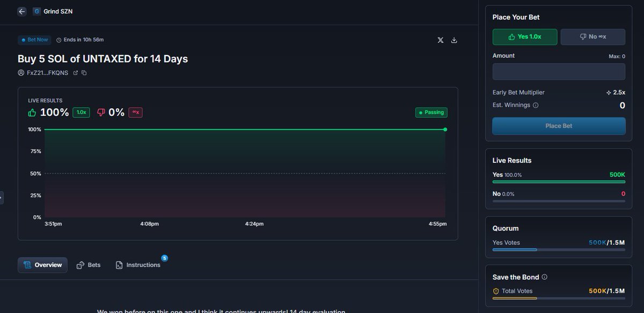644x313 pixels.
Task: Show Save the Bond info tooltip
Action: pyautogui.click(x=545, y=277)
